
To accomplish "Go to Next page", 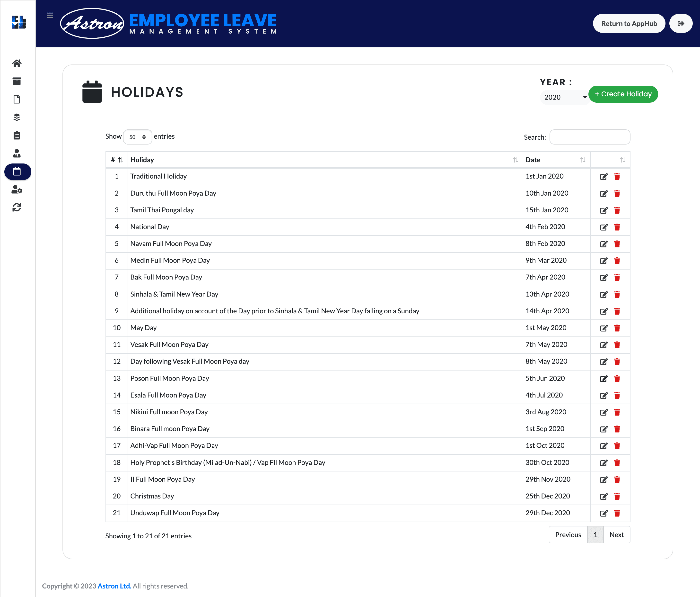I will 616,535.
